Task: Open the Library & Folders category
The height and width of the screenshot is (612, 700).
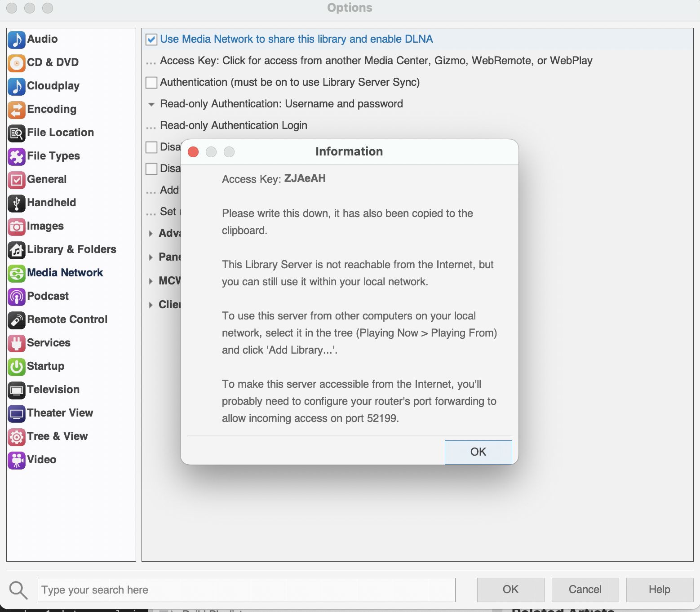Action: [x=71, y=249]
